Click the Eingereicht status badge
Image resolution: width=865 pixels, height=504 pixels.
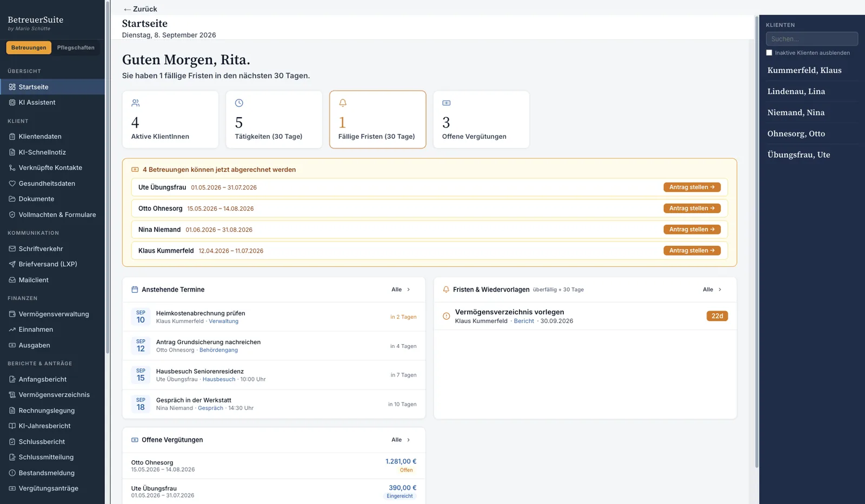[400, 496]
